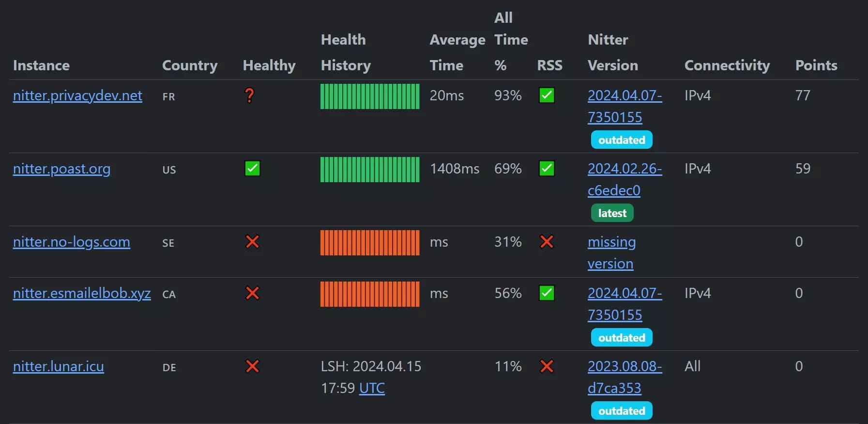Click the missing version link
Image resolution: width=868 pixels, height=424 pixels.
611,242
